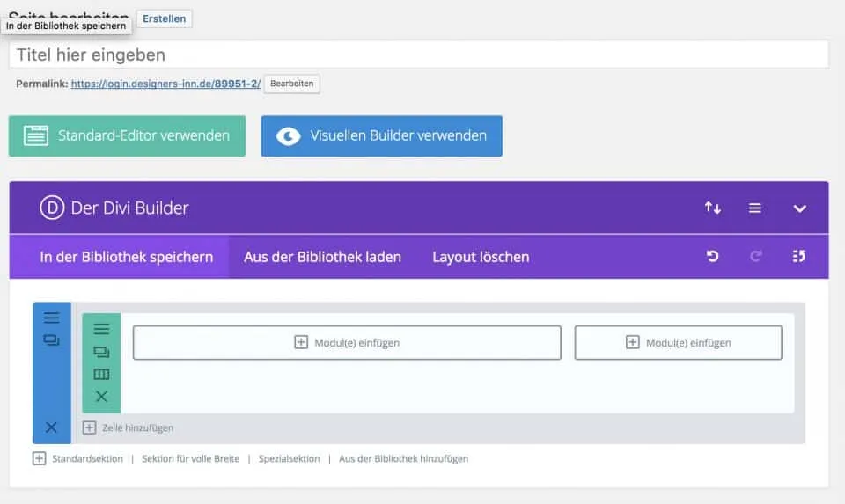Open blue section settings menu icon
The image size is (845, 504).
(52, 318)
